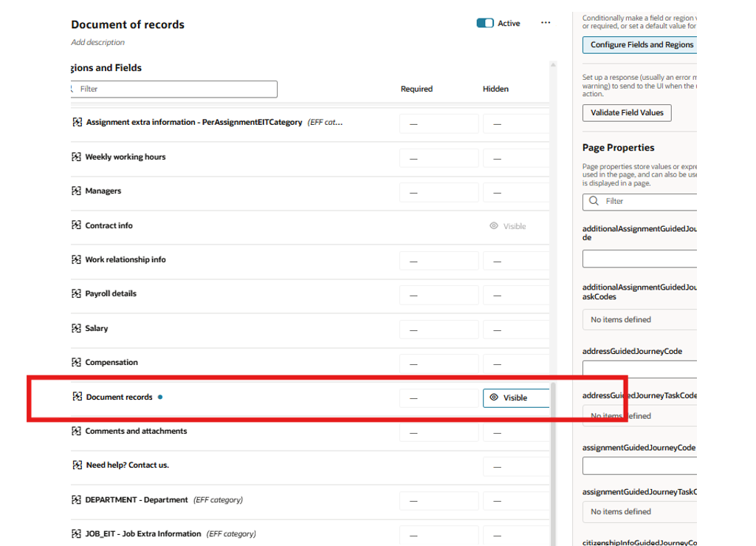The width and height of the screenshot is (756, 546).
Task: Click the DEPARTMENT - Department region icon
Action: pyautogui.click(x=76, y=499)
